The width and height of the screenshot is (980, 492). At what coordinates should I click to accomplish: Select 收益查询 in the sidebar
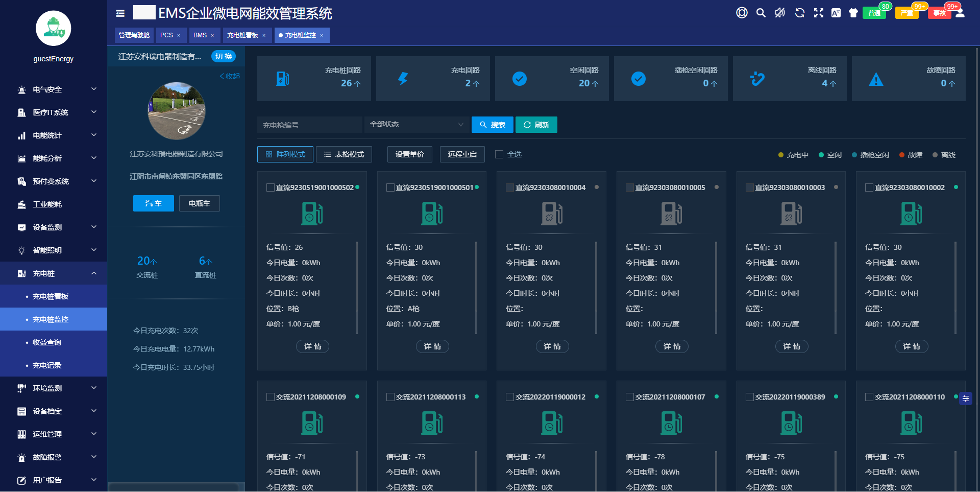47,342
